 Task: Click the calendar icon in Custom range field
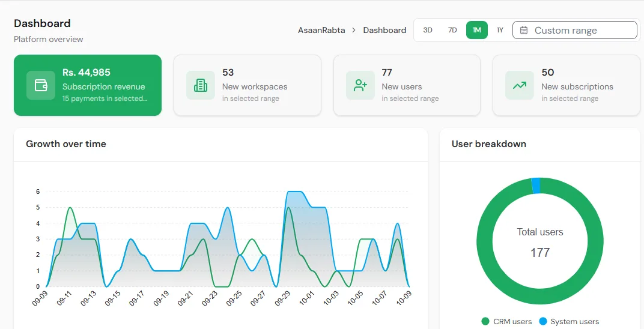524,31
